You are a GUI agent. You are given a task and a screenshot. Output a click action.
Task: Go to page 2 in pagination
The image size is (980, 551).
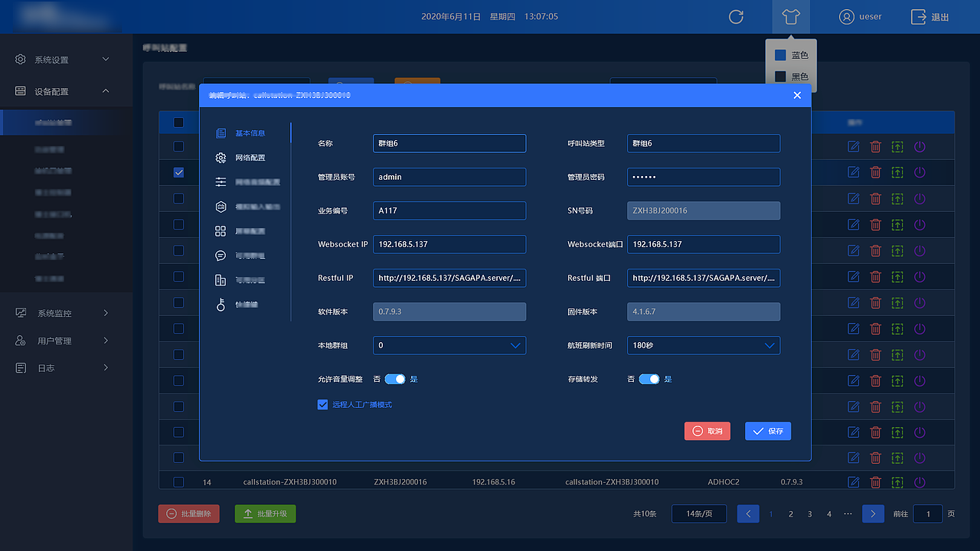pyautogui.click(x=791, y=514)
